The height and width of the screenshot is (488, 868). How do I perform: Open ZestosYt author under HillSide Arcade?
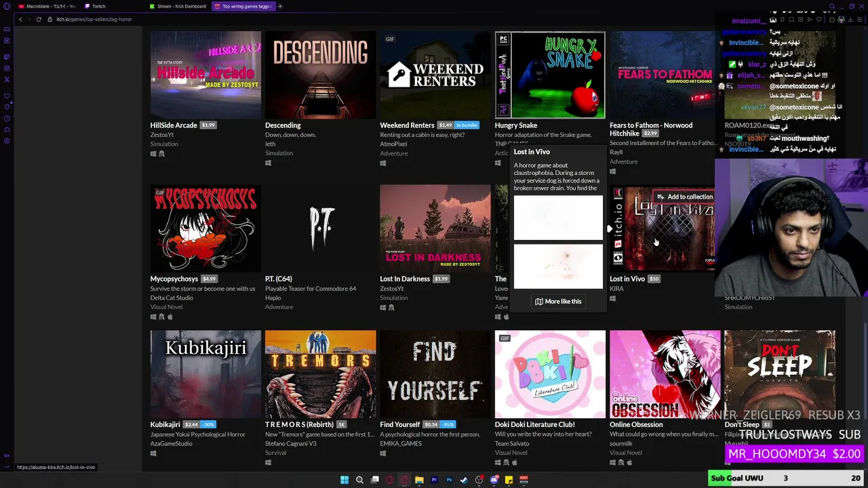point(162,135)
